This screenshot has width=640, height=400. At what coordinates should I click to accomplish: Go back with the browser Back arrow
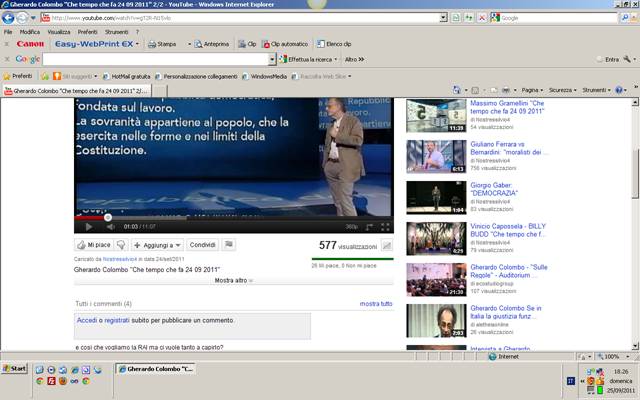pyautogui.click(x=8, y=18)
